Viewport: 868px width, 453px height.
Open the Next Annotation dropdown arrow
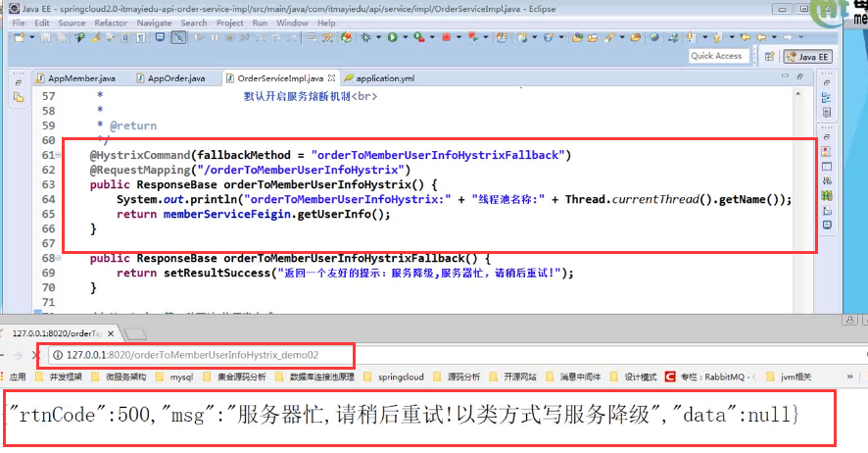704,37
